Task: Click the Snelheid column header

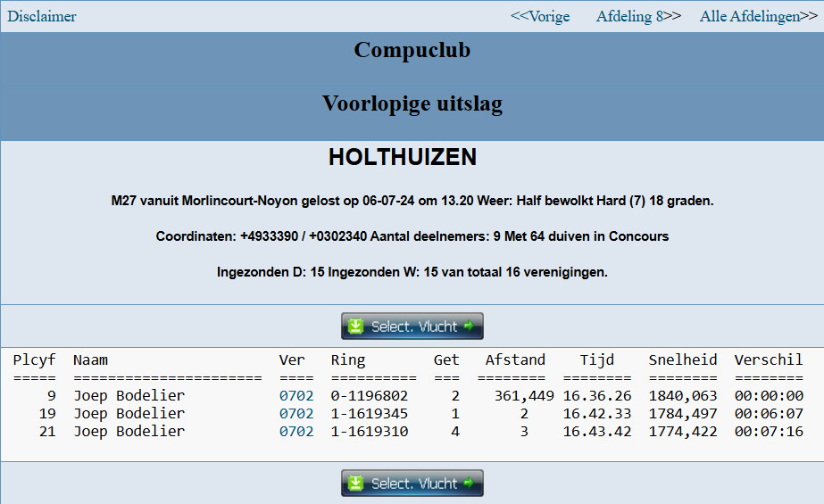Action: pyautogui.click(x=683, y=360)
